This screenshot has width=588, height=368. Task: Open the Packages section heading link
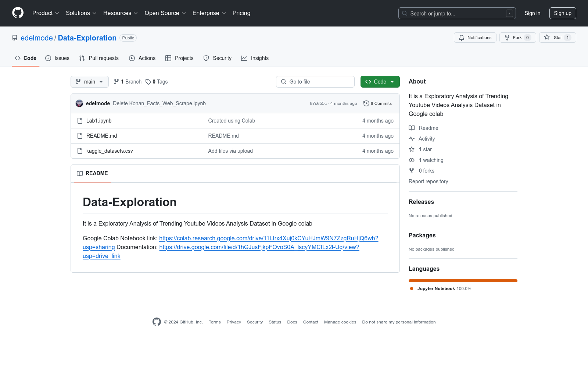click(x=422, y=236)
